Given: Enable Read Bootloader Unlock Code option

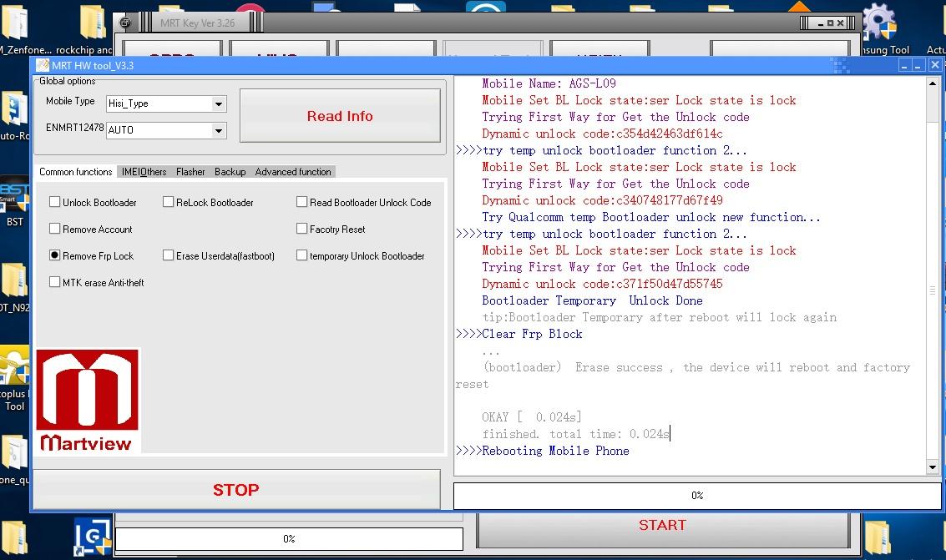Looking at the screenshot, I should (301, 202).
